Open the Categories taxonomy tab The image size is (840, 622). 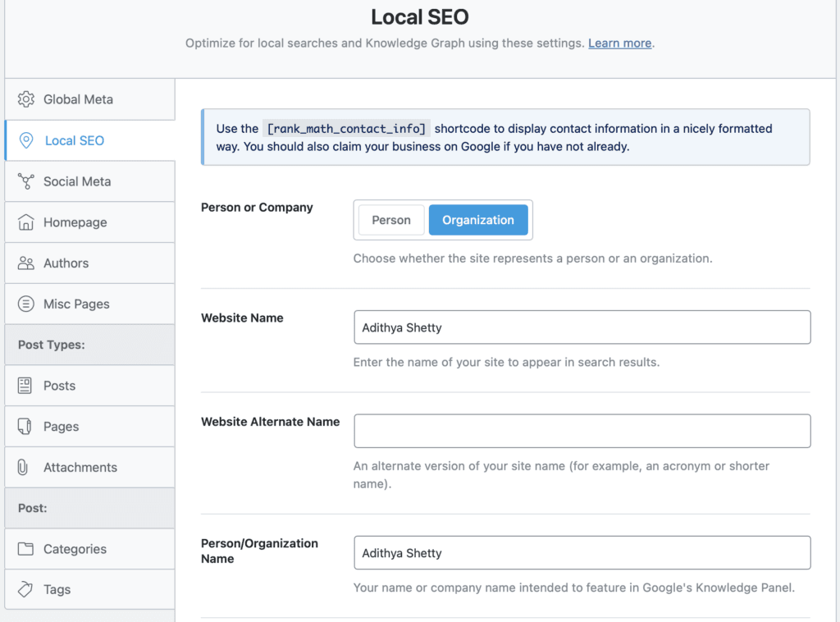(x=90, y=549)
